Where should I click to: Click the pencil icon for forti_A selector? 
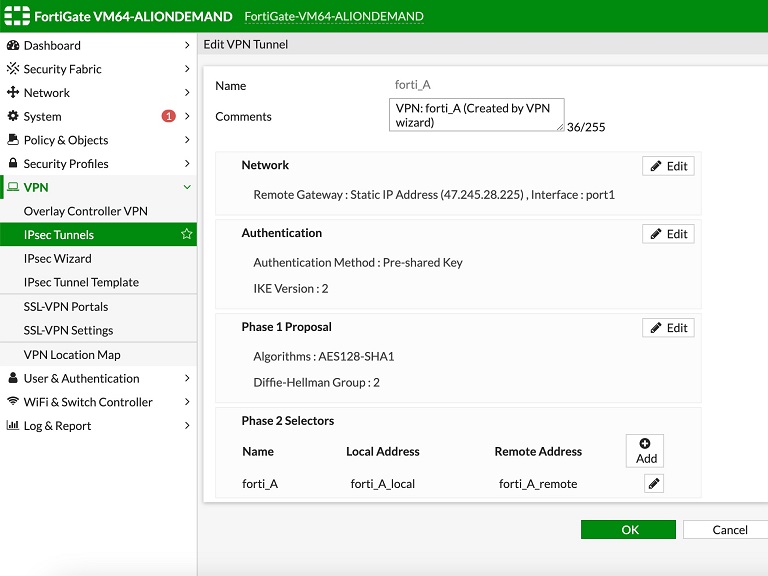[x=653, y=484]
